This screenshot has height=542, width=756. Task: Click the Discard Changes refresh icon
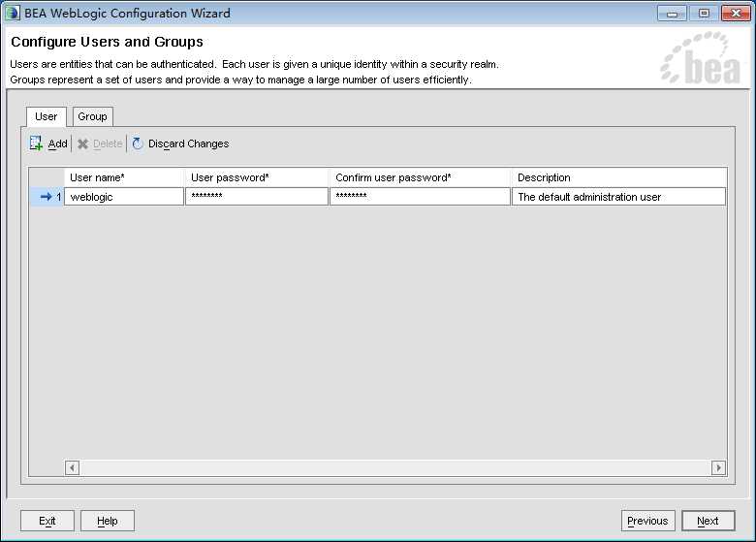(x=138, y=143)
